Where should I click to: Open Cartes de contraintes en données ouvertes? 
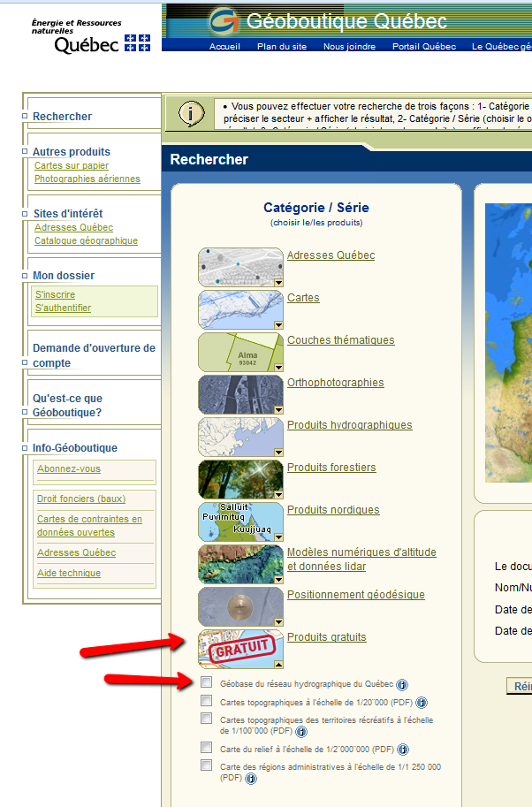coord(89,525)
